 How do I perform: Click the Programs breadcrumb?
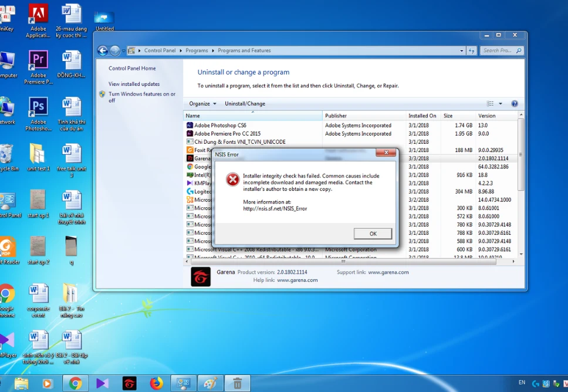pyautogui.click(x=197, y=50)
